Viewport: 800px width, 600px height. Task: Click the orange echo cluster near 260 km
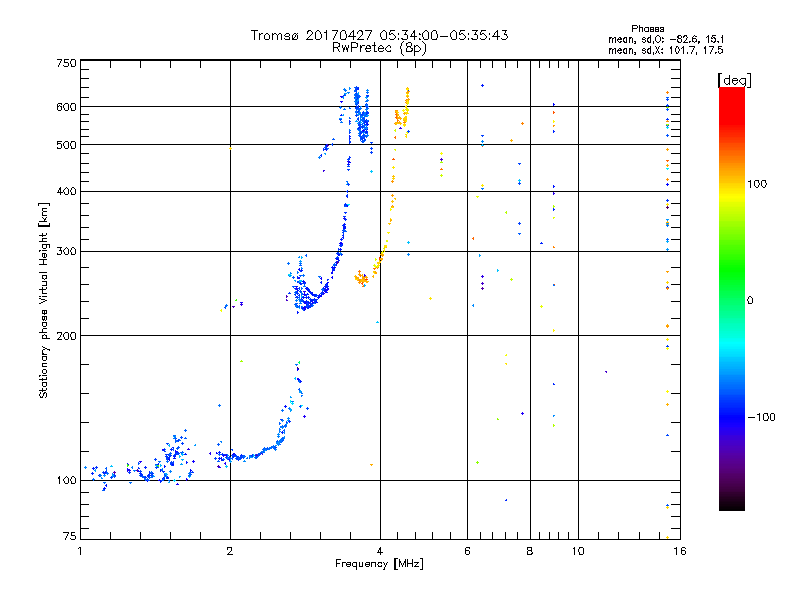coord(361,279)
